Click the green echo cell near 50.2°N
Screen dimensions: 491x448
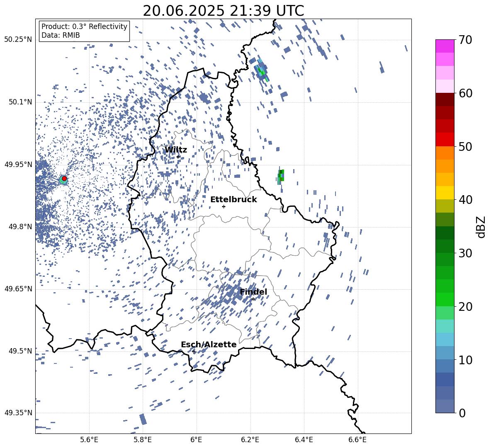pyautogui.click(x=262, y=71)
